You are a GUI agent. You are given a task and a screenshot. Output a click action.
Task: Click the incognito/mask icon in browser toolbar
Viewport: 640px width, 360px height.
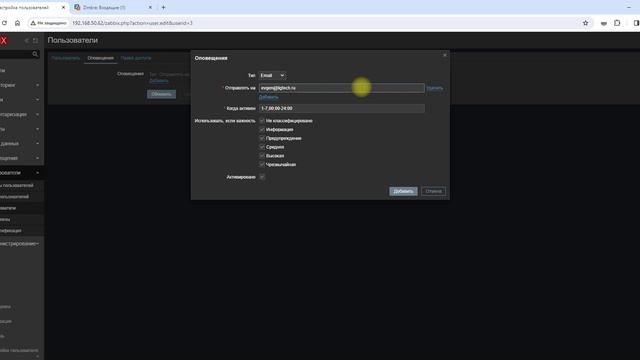604,23
